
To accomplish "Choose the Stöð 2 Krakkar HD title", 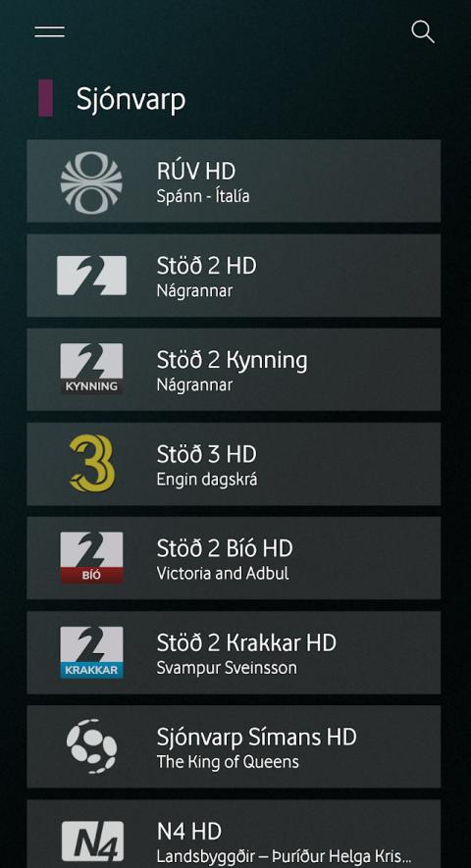I will (246, 642).
